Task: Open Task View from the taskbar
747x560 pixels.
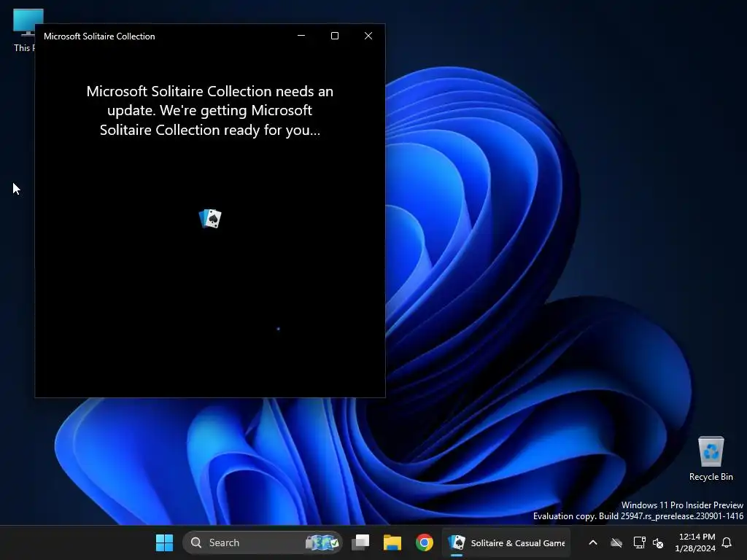Action: click(x=360, y=542)
